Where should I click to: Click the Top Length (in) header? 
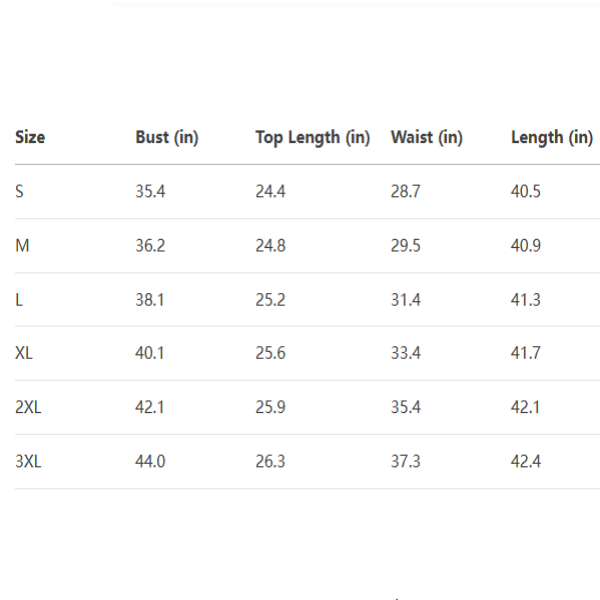312,138
